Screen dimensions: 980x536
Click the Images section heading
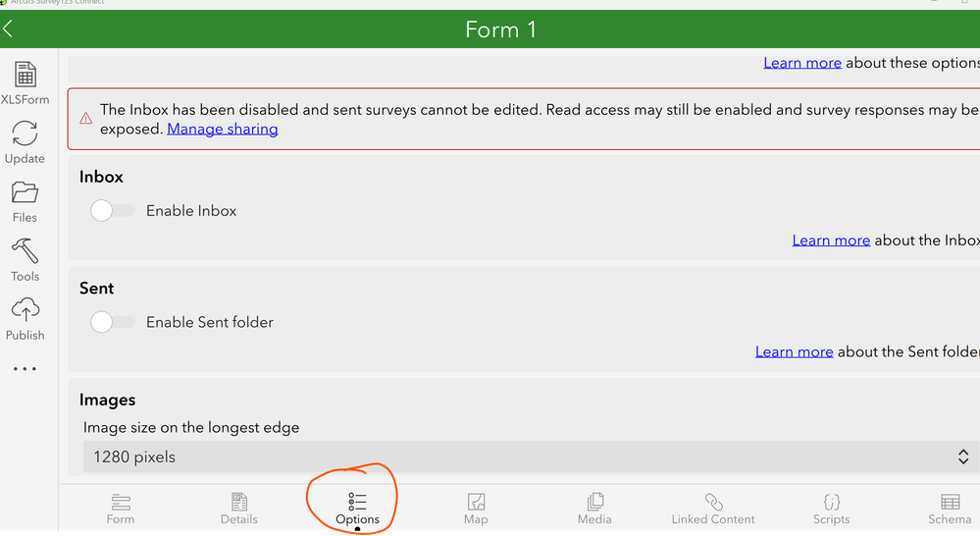108,400
